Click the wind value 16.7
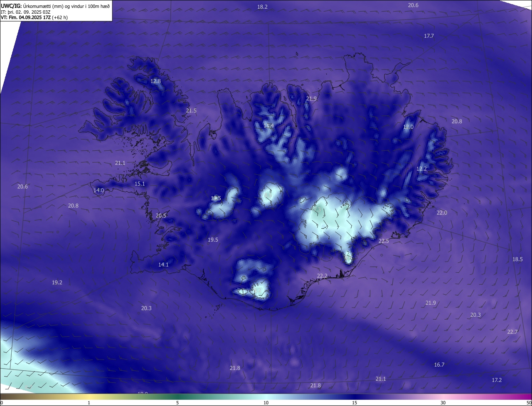532x406 pixels. pos(439,364)
